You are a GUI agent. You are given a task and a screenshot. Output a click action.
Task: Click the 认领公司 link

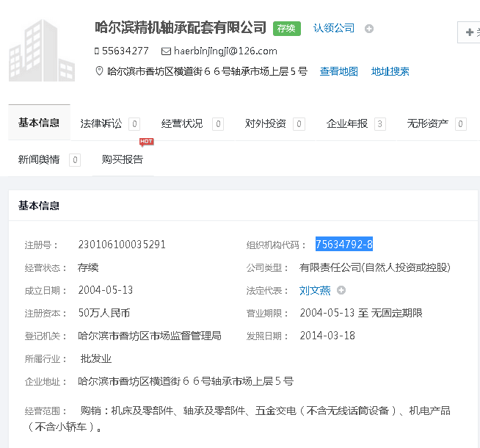pyautogui.click(x=333, y=29)
